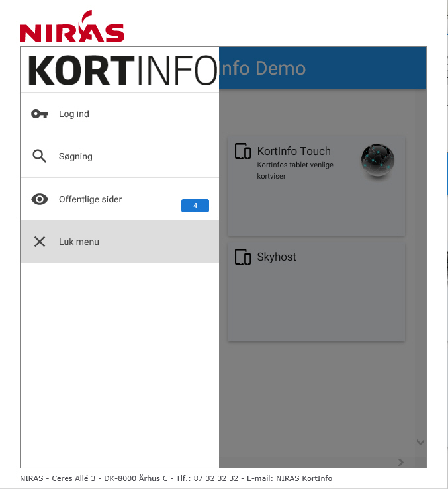Click the eye icon beside Offentlige sider
This screenshot has width=448, height=489.
(40, 199)
